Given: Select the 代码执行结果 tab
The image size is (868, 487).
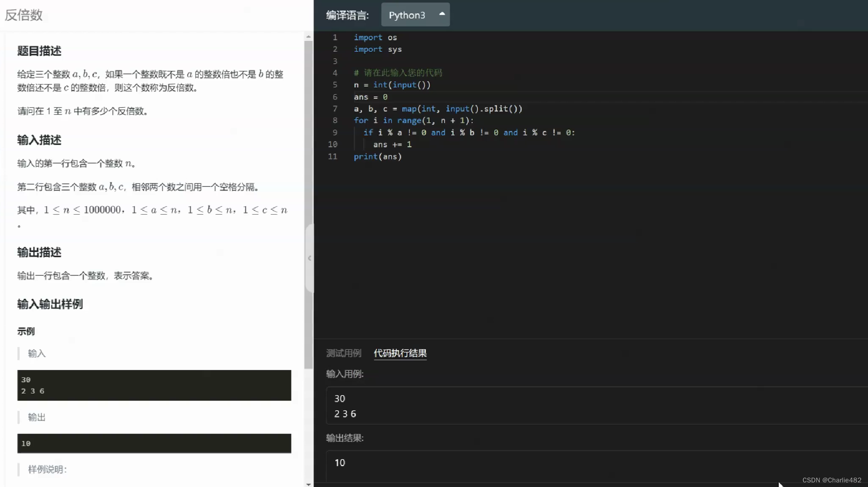Looking at the screenshot, I should pos(400,353).
